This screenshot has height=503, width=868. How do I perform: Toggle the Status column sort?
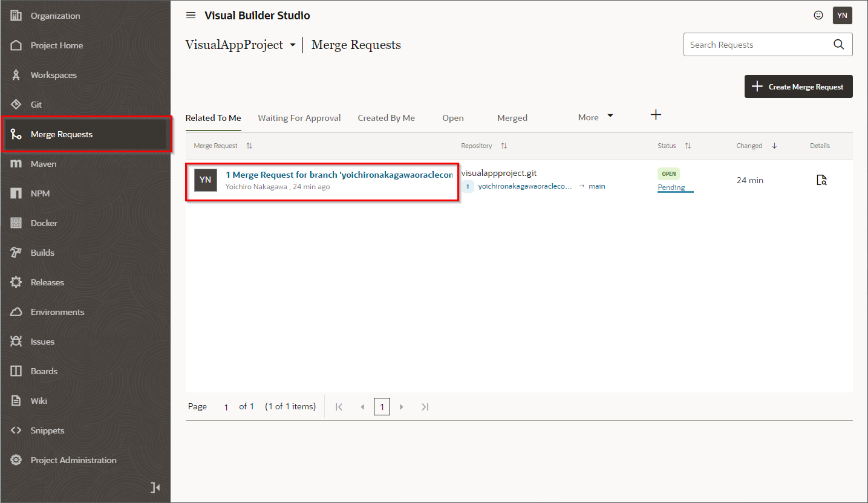pyautogui.click(x=687, y=146)
